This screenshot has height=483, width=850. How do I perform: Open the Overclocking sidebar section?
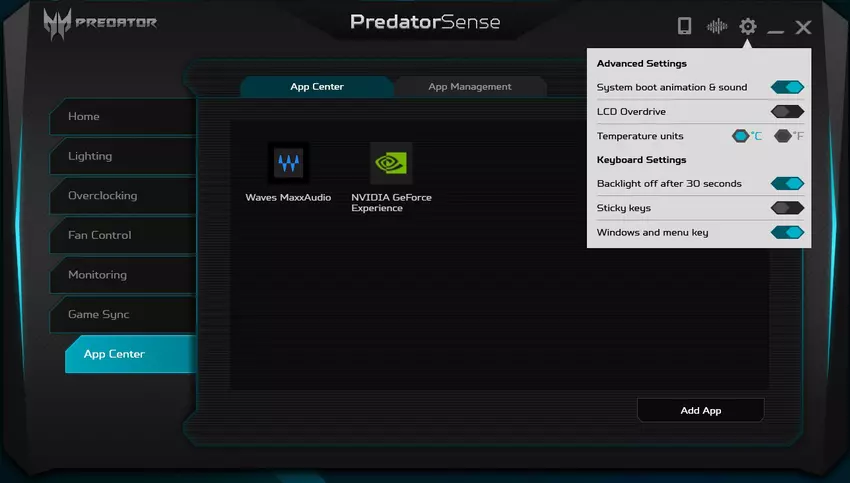(102, 196)
